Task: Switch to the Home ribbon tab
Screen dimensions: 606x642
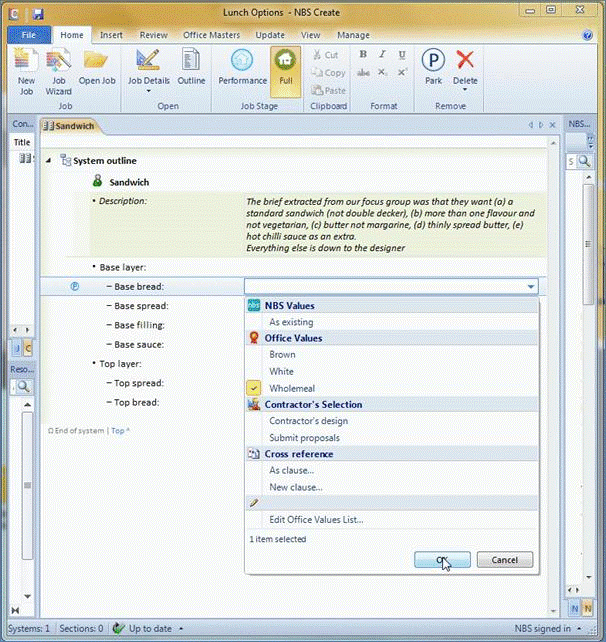Action: 72,35
